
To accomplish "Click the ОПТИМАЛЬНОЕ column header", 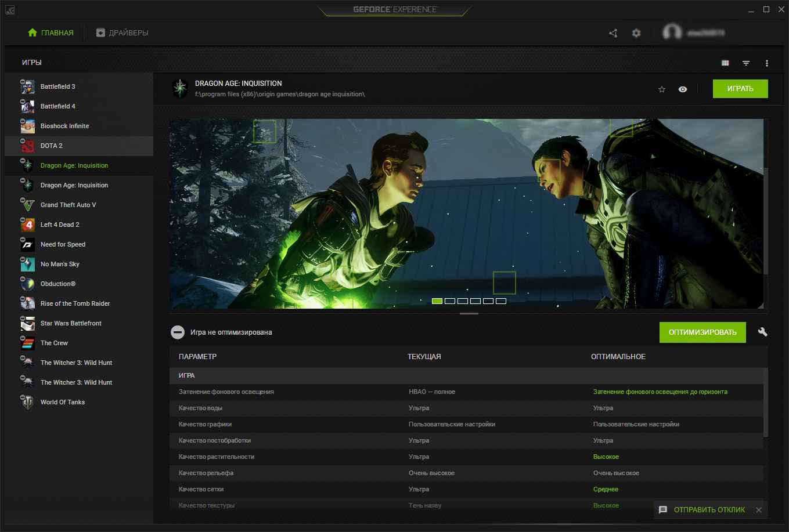I will click(x=618, y=357).
